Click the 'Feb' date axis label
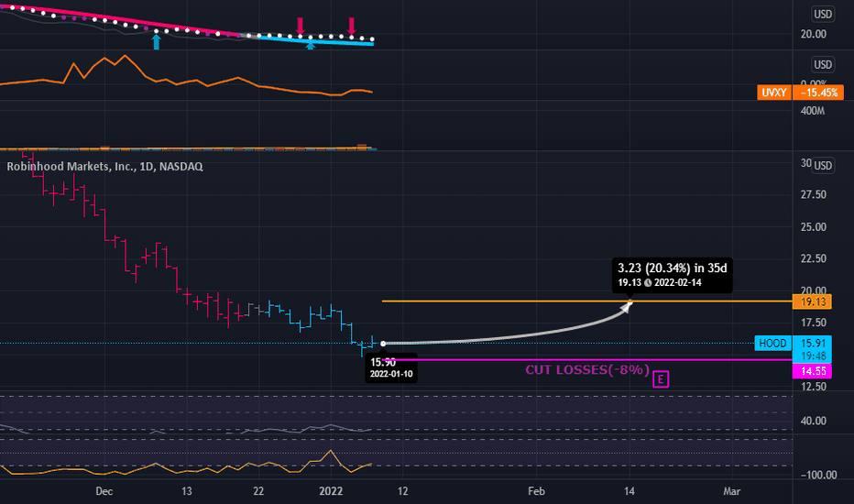 point(536,491)
